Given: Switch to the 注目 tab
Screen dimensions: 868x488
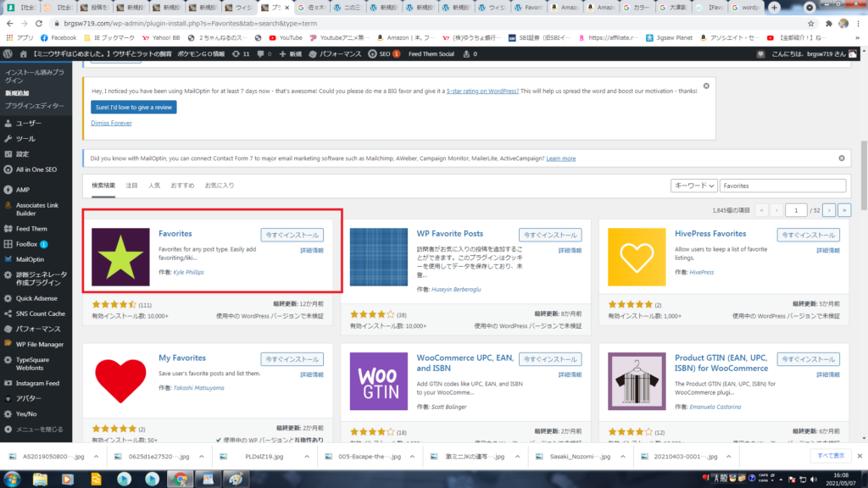Looking at the screenshot, I should tap(131, 185).
